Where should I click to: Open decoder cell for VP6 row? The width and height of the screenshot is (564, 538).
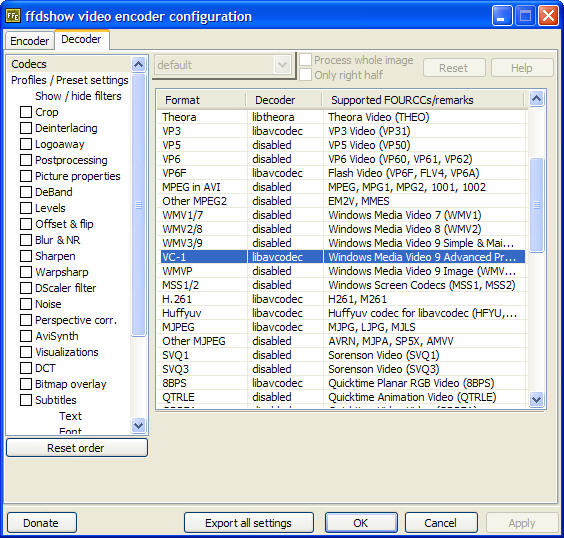[x=285, y=159]
